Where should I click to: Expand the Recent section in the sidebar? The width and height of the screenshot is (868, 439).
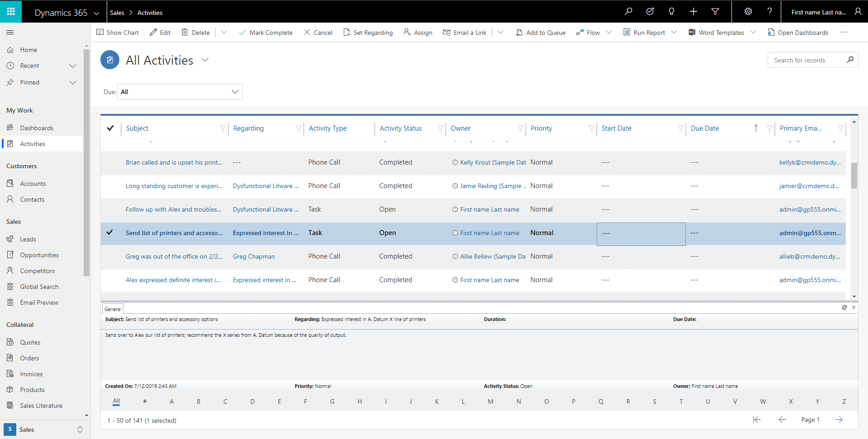pyautogui.click(x=73, y=66)
